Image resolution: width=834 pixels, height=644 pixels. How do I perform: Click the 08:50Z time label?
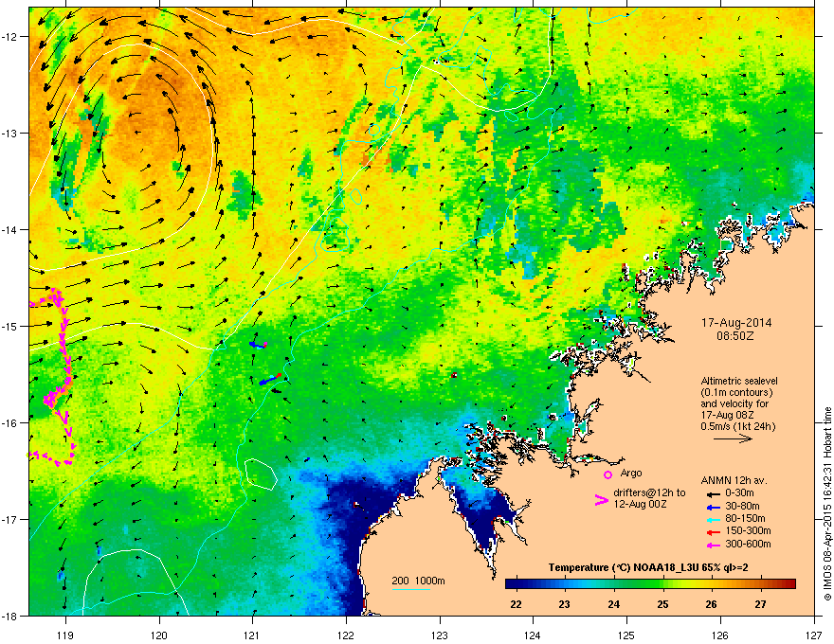[735, 336]
